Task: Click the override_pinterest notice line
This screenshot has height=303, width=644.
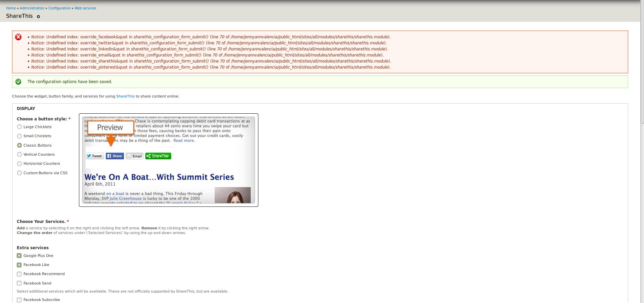Action: (x=211, y=67)
